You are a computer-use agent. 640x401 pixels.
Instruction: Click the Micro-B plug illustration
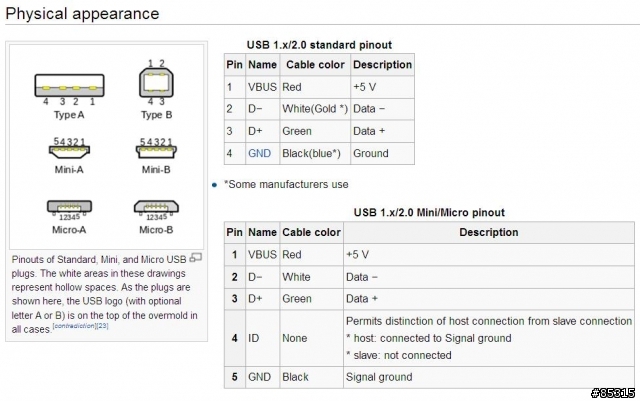(156, 210)
